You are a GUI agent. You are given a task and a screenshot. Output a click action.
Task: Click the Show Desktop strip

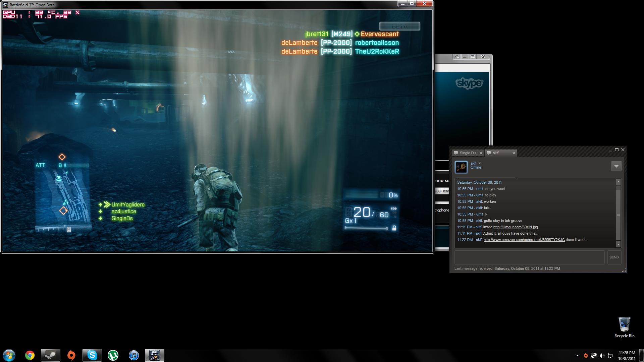pos(641,355)
